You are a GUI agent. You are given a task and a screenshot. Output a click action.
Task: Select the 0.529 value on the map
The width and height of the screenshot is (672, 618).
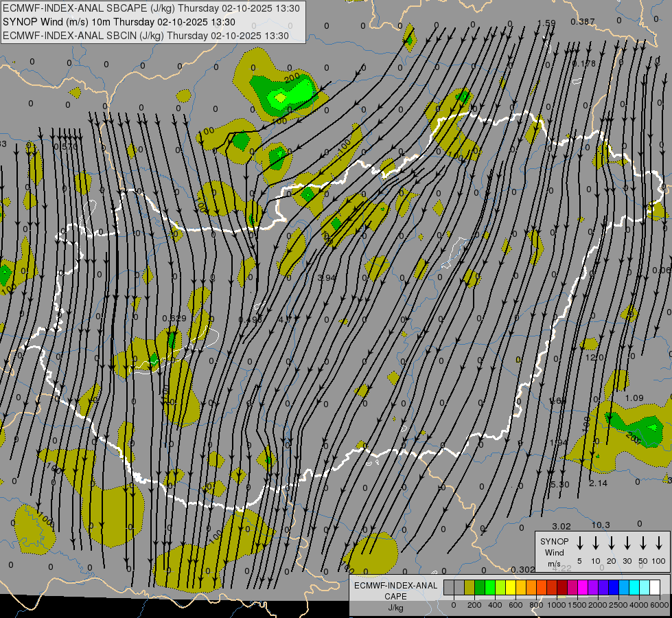(174, 318)
